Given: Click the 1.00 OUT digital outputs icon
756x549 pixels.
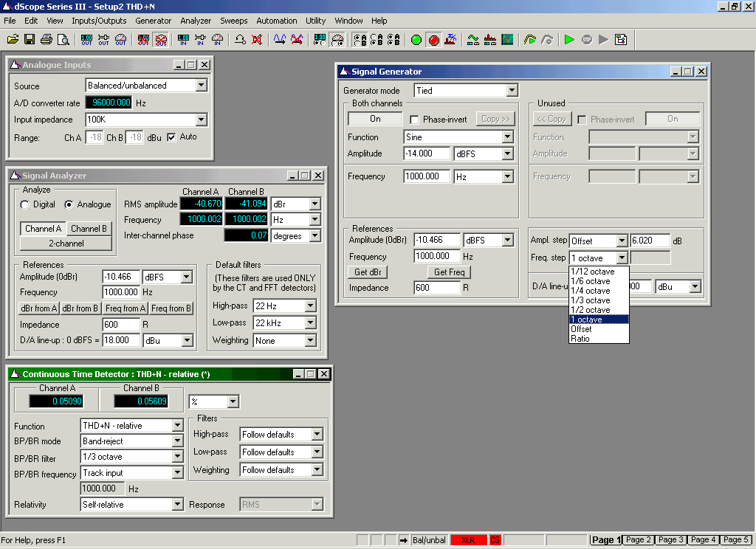Looking at the screenshot, I should (87, 40).
